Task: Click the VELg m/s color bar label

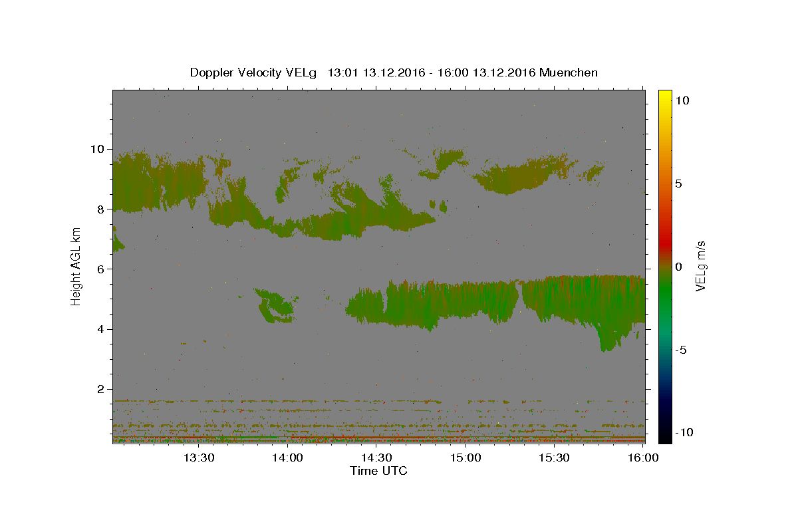Action: (x=700, y=266)
